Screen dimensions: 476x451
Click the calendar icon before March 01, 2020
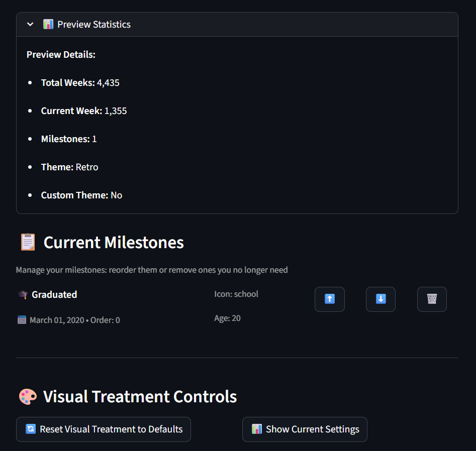pyautogui.click(x=22, y=320)
